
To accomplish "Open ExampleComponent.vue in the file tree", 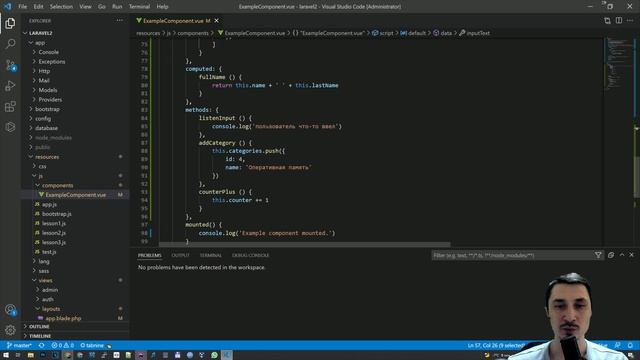I will (75, 195).
